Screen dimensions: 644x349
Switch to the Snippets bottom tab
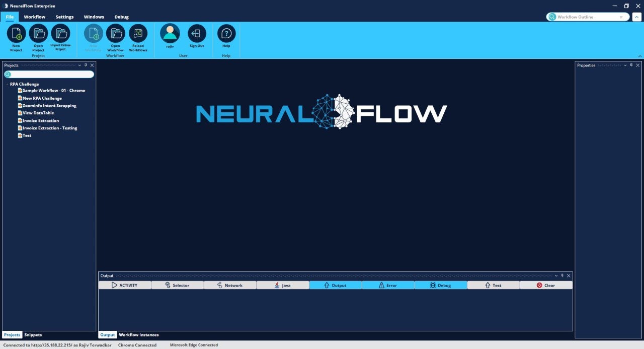(33, 335)
